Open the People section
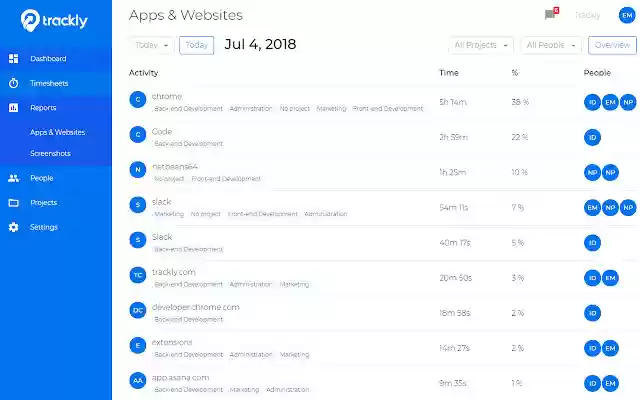Image resolution: width=640 pixels, height=400 pixels. point(42,178)
